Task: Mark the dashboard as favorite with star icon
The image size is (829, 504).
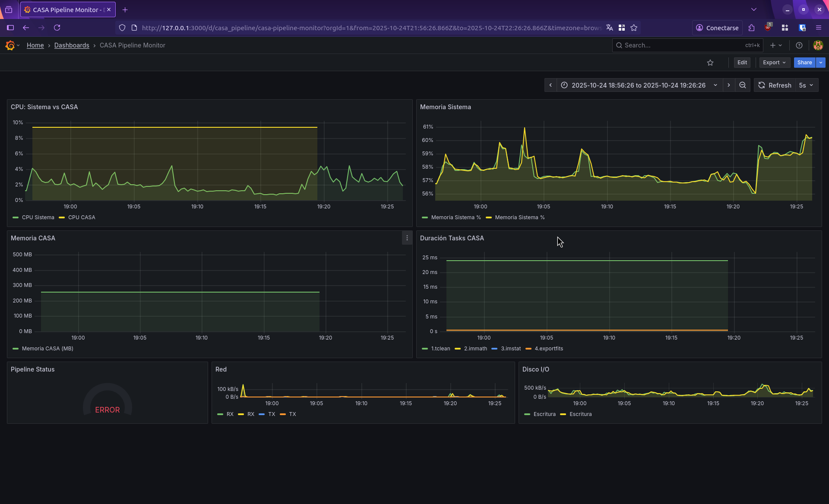Action: click(710, 62)
